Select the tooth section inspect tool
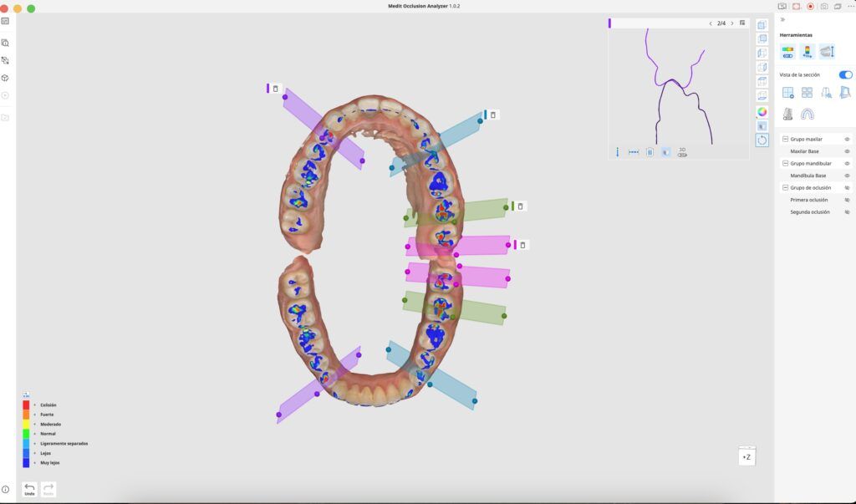 coord(827,93)
